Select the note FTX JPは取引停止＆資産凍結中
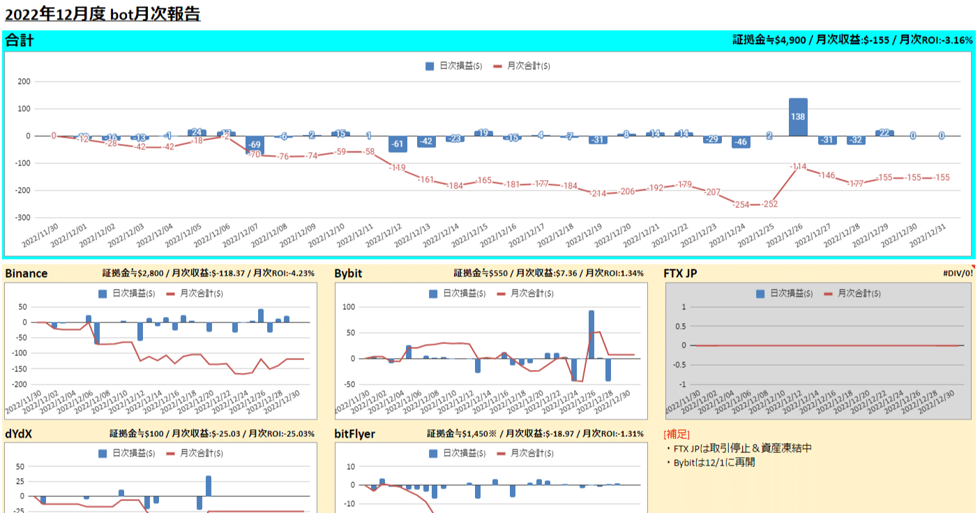This screenshot has width=980, height=513. coord(742,448)
